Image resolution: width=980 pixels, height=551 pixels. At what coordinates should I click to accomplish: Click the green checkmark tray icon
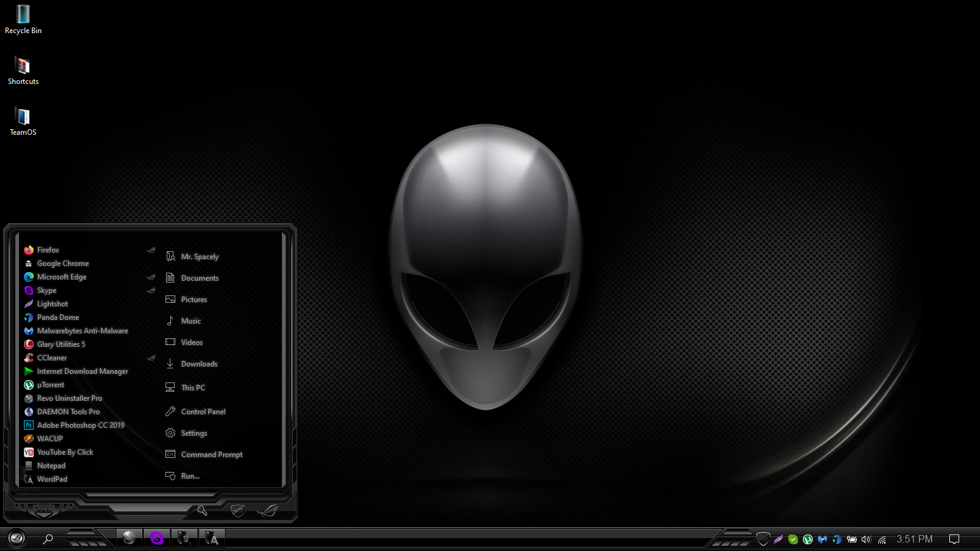pyautogui.click(x=793, y=539)
